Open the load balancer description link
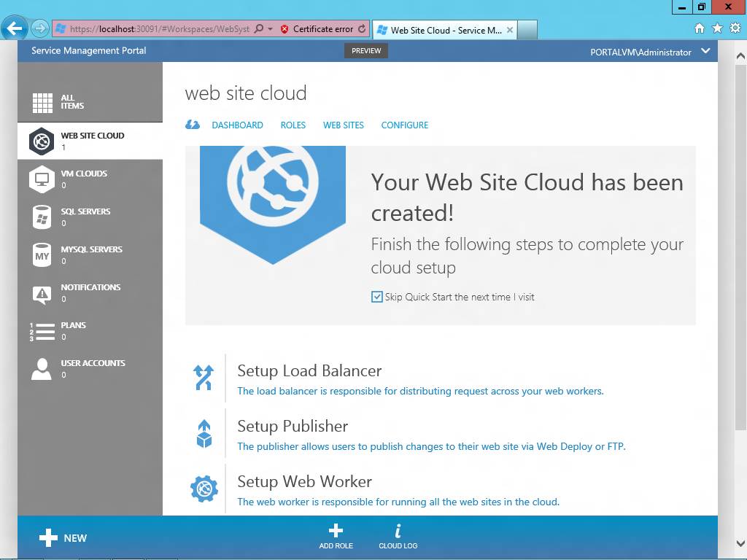The height and width of the screenshot is (560, 747). pyautogui.click(x=421, y=392)
